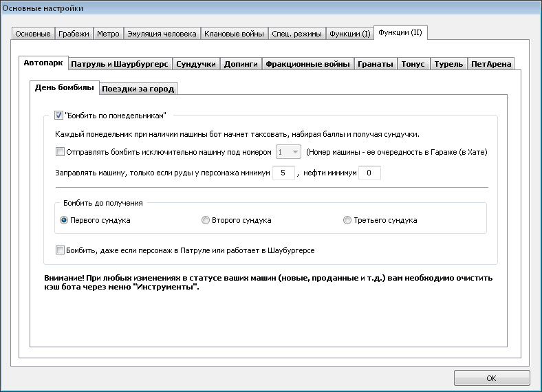Open the ПетАрена tab

[491, 64]
